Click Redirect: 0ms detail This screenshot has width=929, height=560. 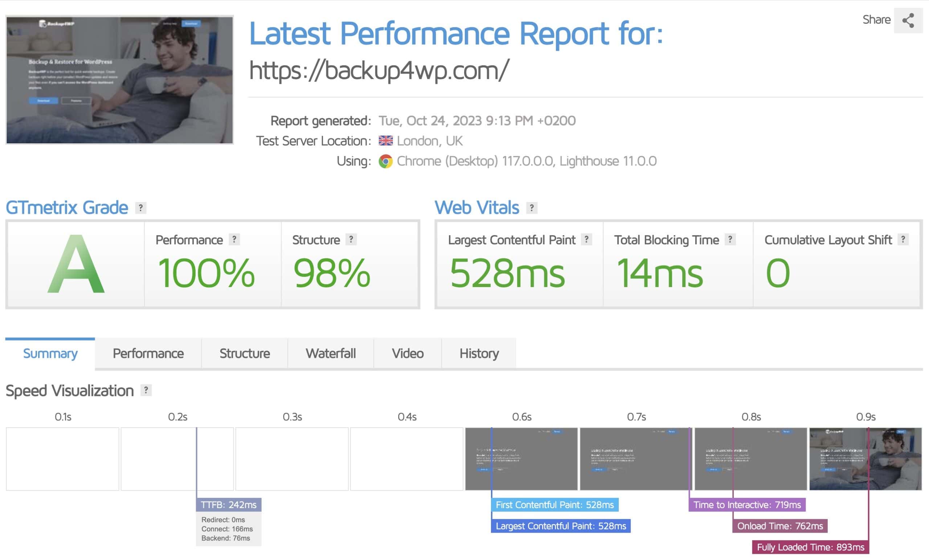click(x=223, y=520)
